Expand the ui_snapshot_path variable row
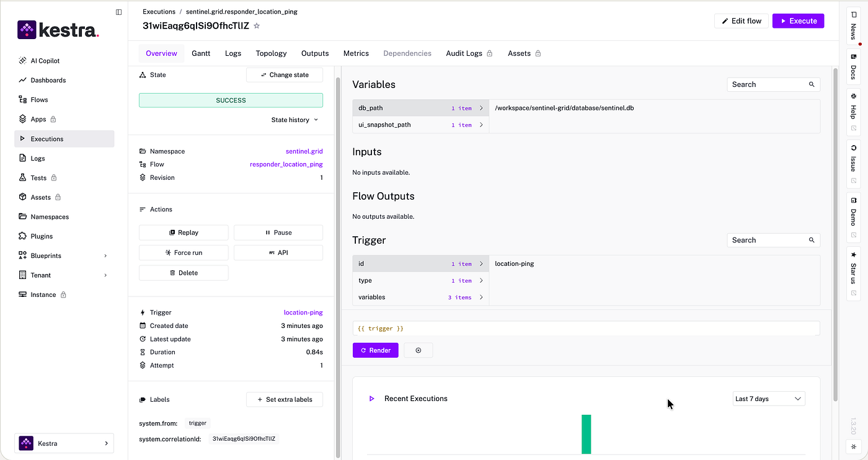Image resolution: width=868 pixels, height=460 pixels. 421,125
